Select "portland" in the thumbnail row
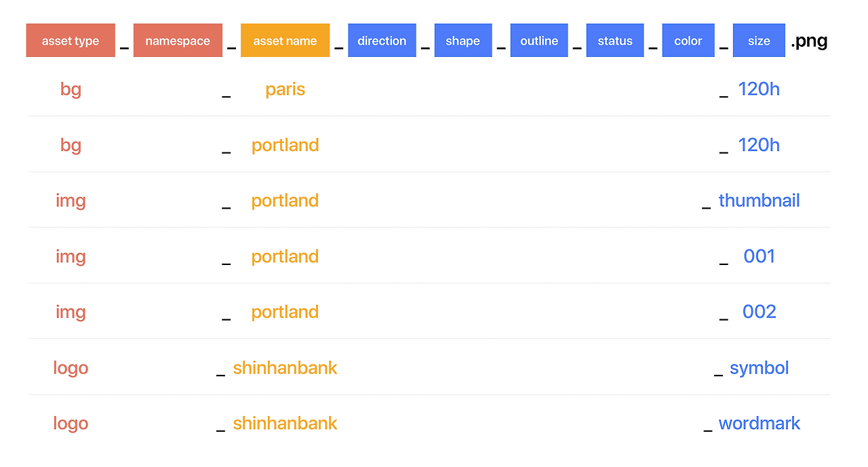The width and height of the screenshot is (868, 467). point(285,201)
